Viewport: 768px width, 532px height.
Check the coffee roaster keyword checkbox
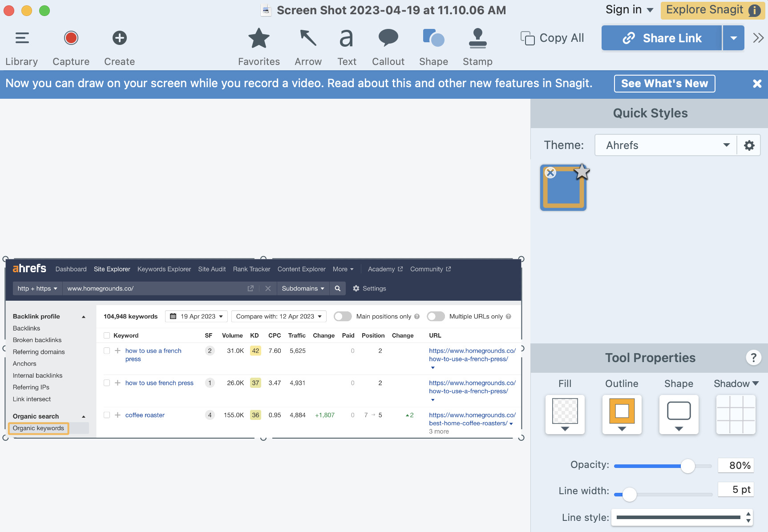[107, 415]
